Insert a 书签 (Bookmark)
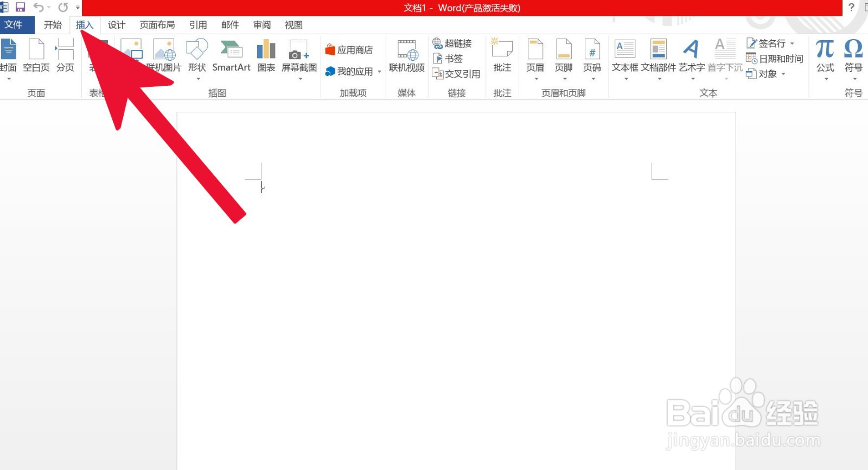Viewport: 868px width, 470px height. 448,59
